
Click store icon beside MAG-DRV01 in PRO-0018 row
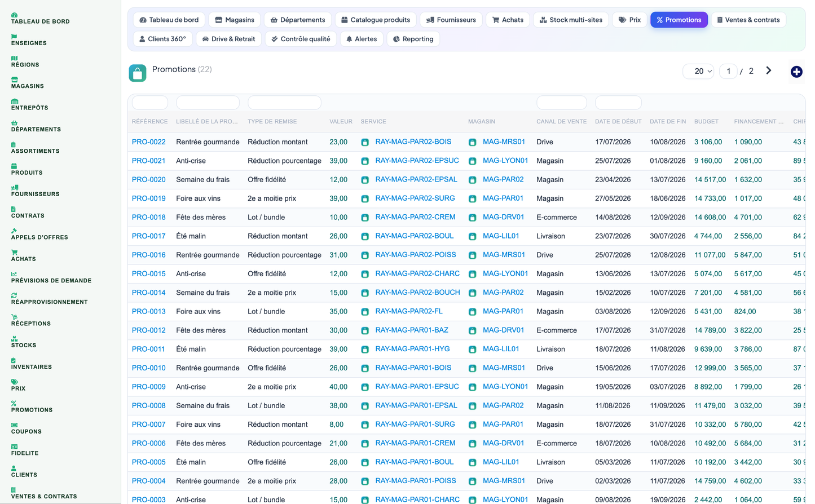click(473, 218)
